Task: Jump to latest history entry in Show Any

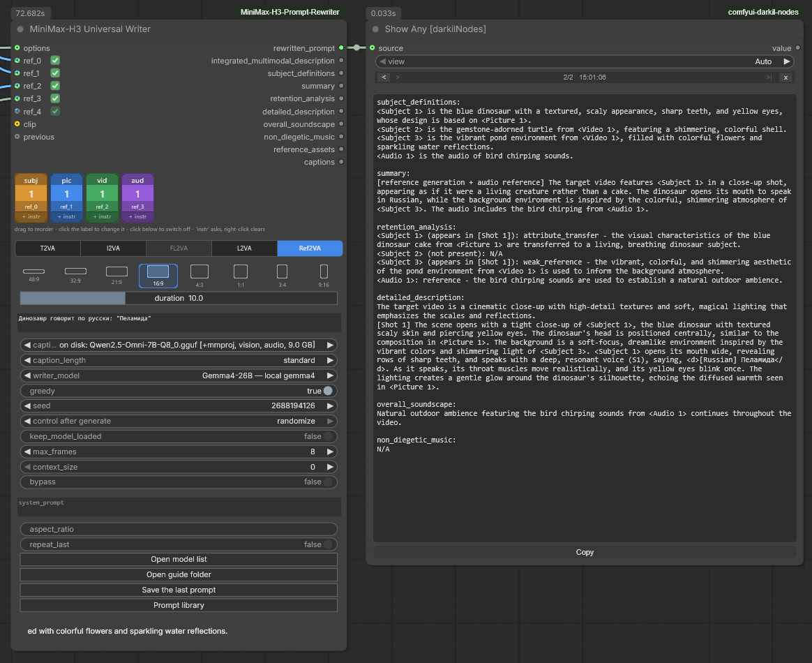Action: pos(769,77)
